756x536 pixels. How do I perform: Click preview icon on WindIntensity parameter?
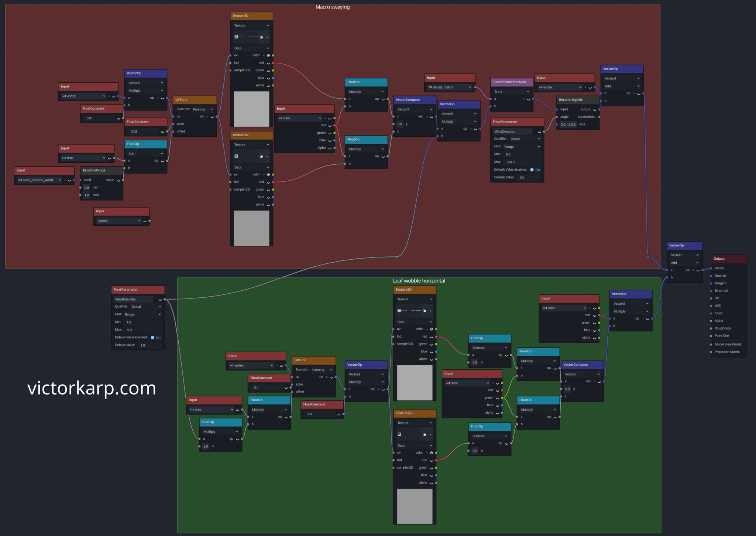[x=160, y=300]
